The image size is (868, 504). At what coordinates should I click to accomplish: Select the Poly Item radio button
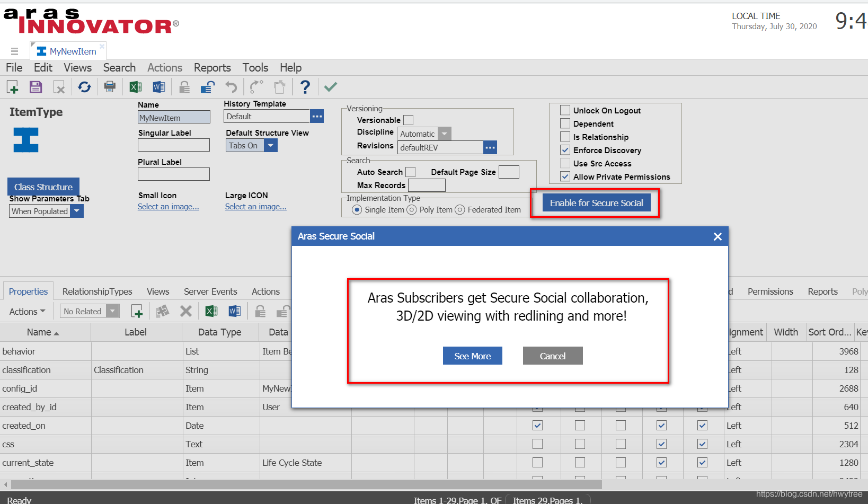(411, 210)
